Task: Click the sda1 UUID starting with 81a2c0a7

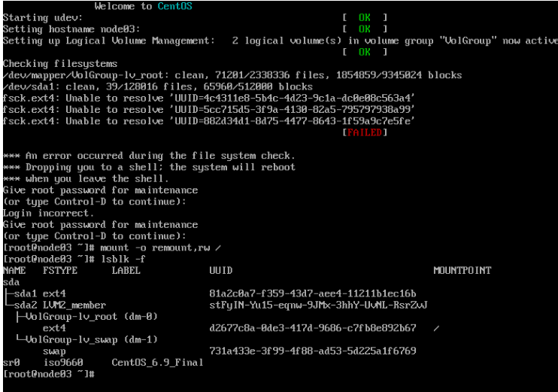Action: pos(312,293)
